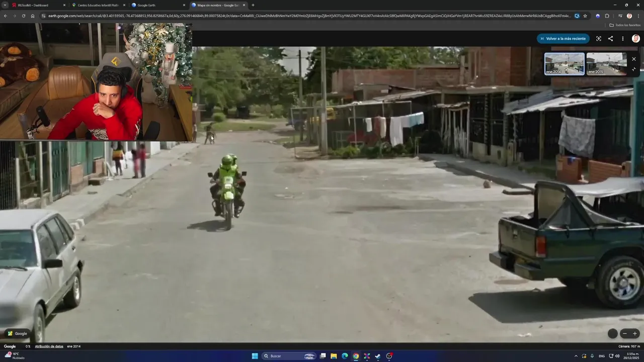This screenshot has height=362, width=644.
Task: Switch to the Centro Educativo Infantil tab
Action: click(x=98, y=5)
